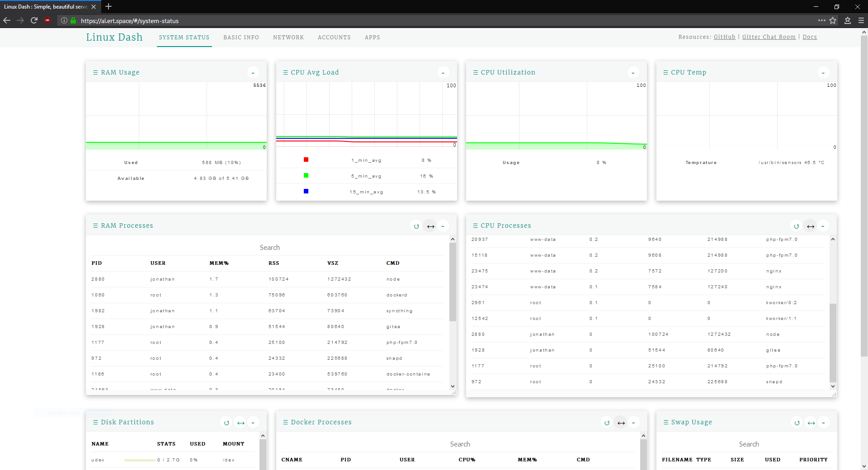Collapse the CPU Processes widget
The height and width of the screenshot is (470, 868).
pyautogui.click(x=823, y=226)
